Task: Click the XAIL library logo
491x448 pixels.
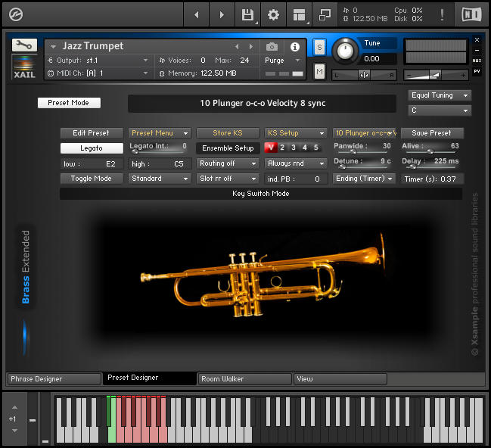Action: (24, 67)
